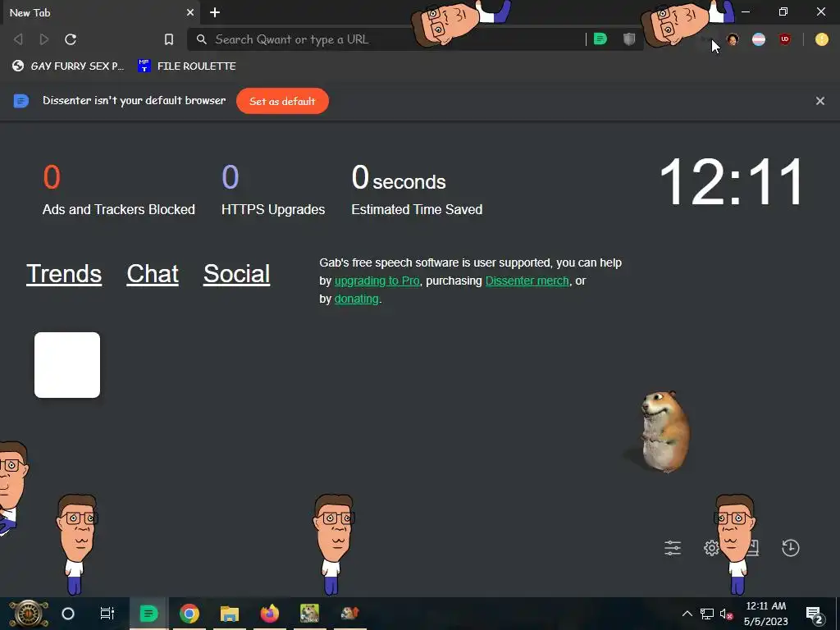Open the Chat link
This screenshot has width=840, height=630.
[x=153, y=274]
